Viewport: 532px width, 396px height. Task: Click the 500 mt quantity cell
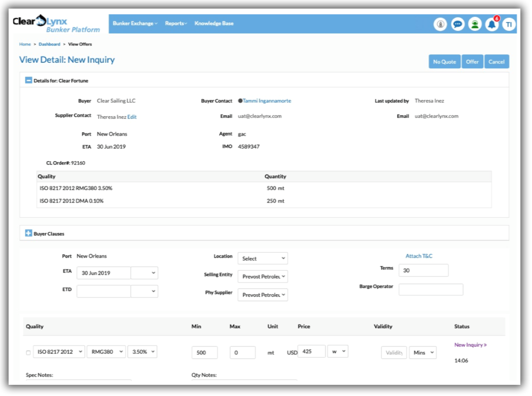point(275,188)
